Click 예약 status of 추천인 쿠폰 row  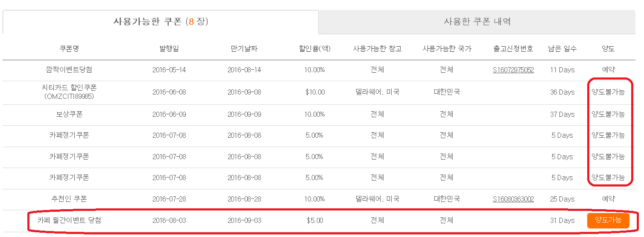click(608, 199)
